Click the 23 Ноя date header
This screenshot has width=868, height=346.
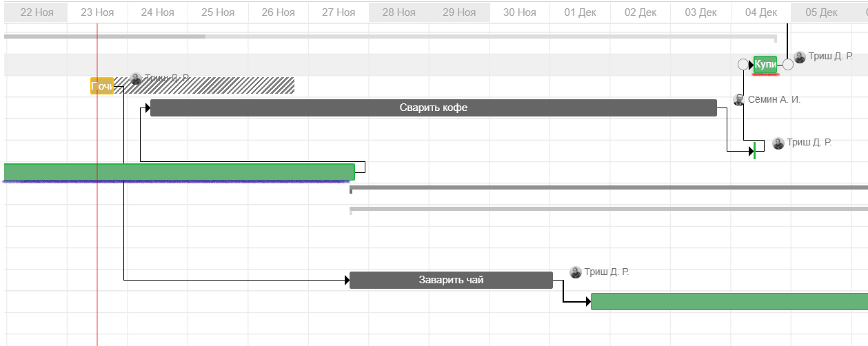(x=97, y=12)
